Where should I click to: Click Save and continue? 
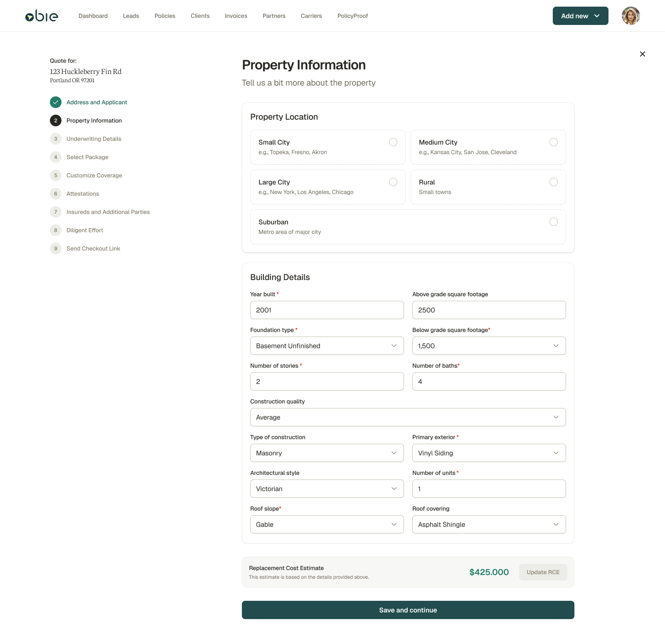pos(408,610)
